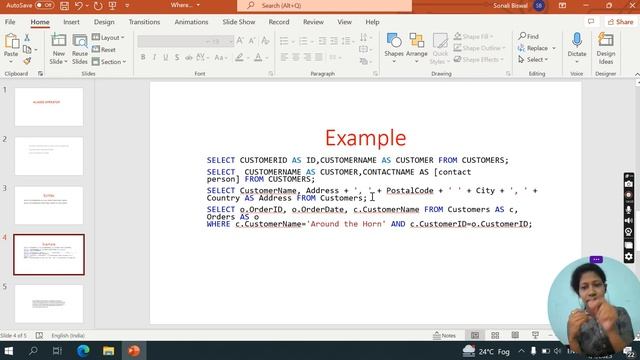
Task: Open the Animations tab
Action: [x=191, y=22]
